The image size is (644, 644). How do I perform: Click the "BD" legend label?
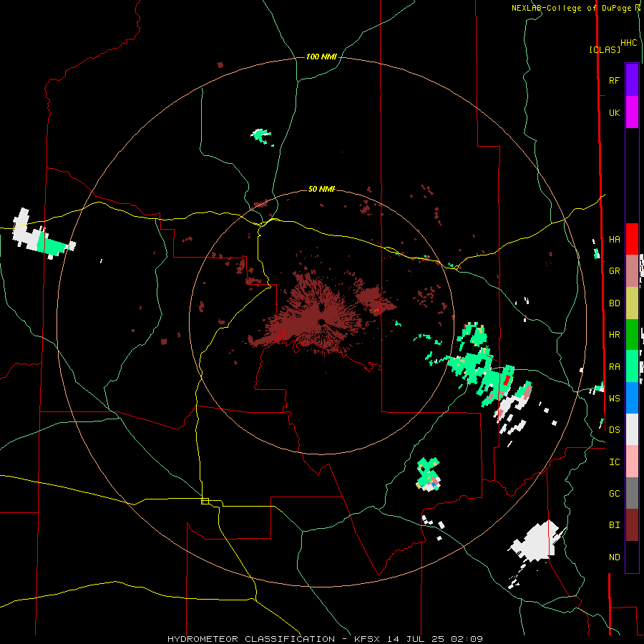(x=614, y=303)
